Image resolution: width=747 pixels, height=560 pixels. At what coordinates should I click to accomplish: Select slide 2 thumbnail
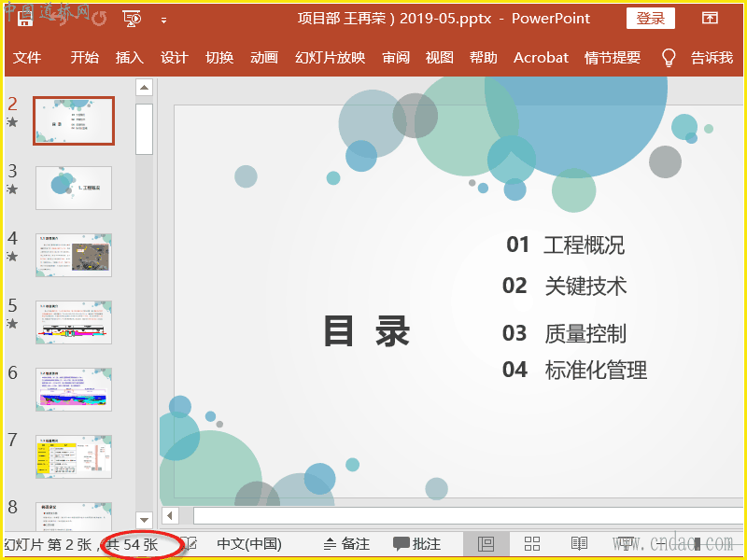pyautogui.click(x=74, y=120)
